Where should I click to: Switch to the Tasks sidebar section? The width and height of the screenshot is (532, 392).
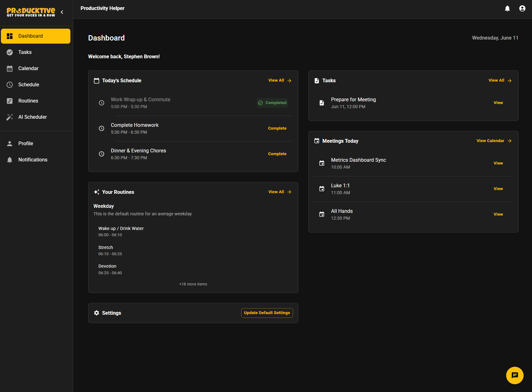pos(25,52)
